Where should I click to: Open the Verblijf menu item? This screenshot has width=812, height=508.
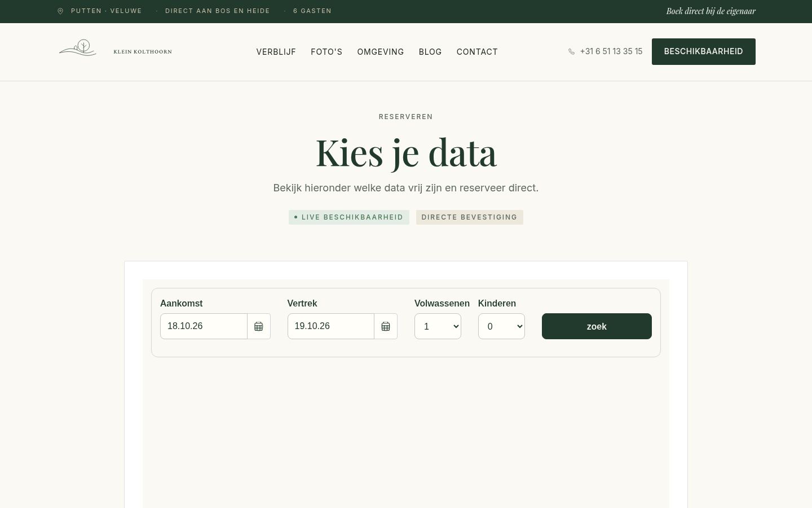tap(276, 52)
